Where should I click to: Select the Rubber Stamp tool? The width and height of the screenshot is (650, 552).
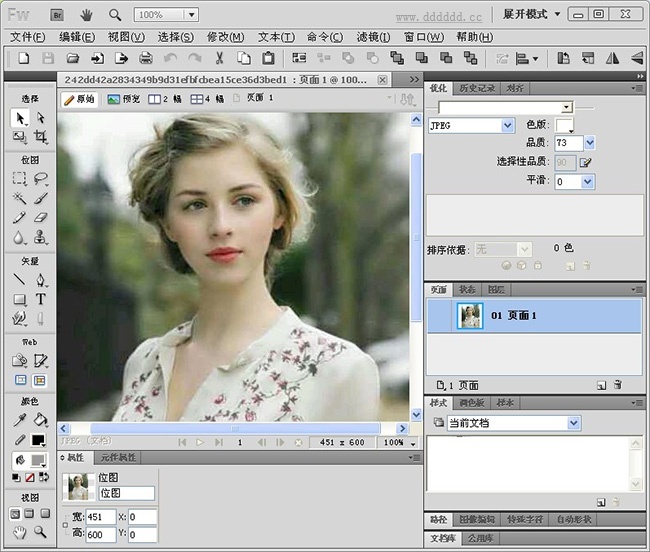pos(41,237)
